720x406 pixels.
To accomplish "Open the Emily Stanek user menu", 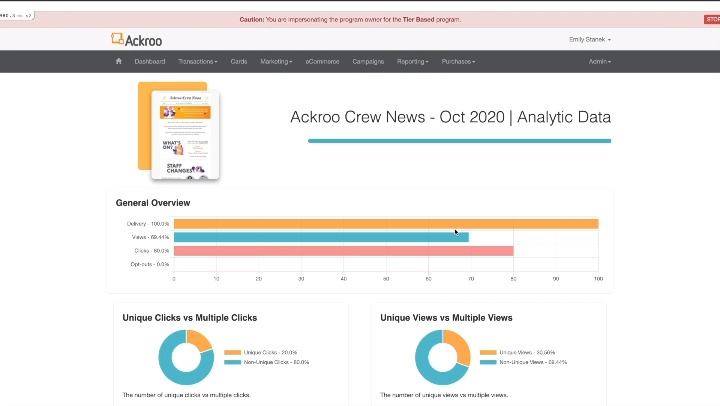I will tap(590, 39).
